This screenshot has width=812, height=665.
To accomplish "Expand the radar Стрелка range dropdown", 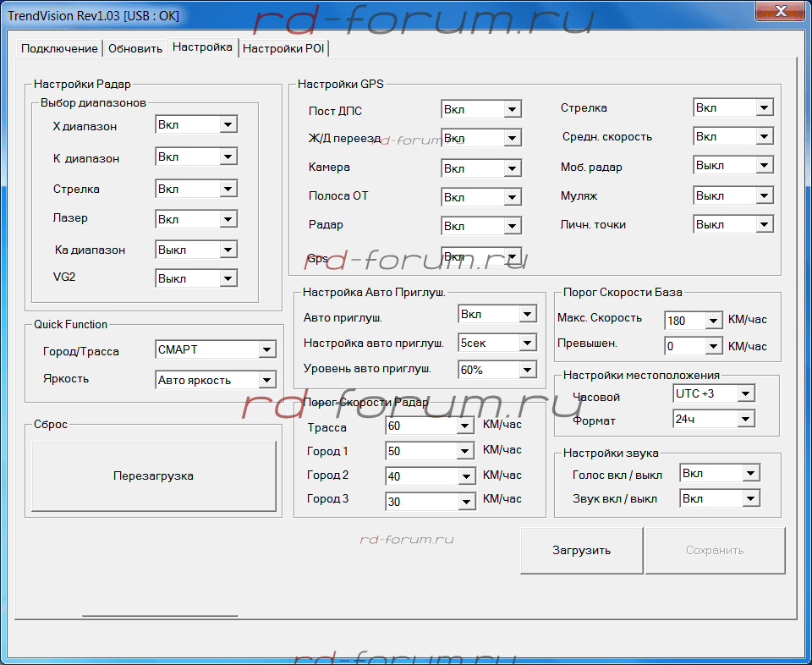I will [196, 189].
